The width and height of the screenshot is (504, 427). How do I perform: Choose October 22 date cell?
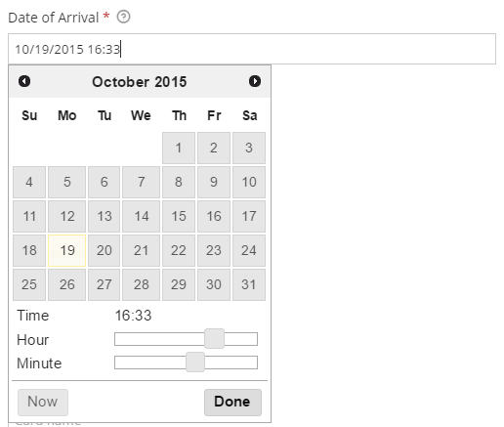(x=179, y=250)
